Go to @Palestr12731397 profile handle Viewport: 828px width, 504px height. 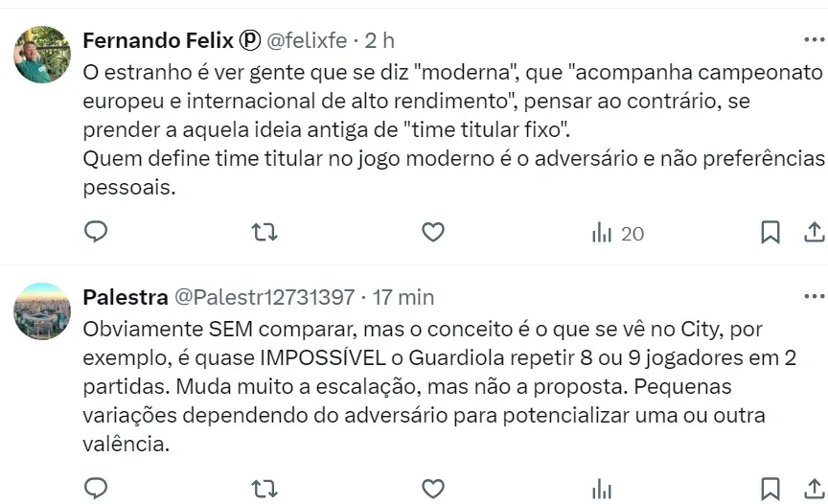[x=264, y=297]
